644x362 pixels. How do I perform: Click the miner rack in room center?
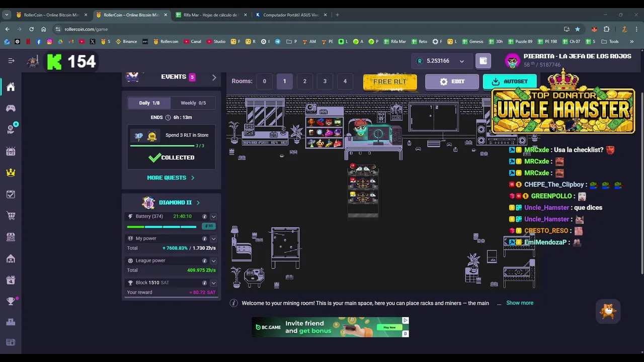tap(363, 190)
